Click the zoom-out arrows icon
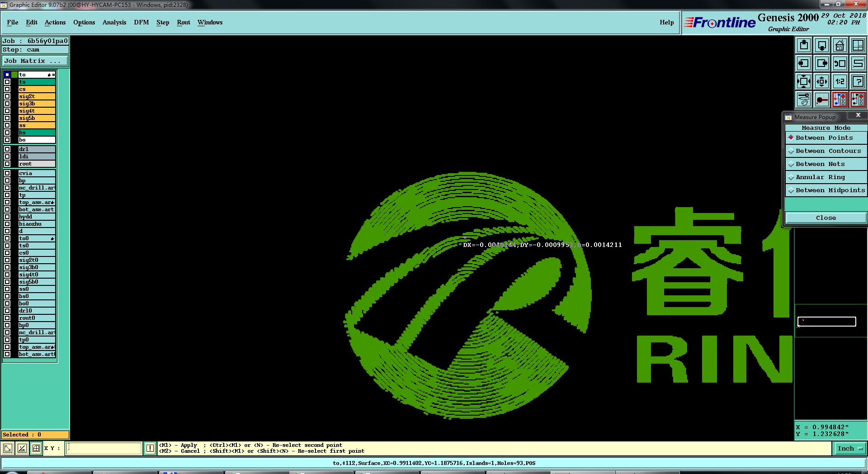Image resolution: width=868 pixels, height=474 pixels. point(822,81)
